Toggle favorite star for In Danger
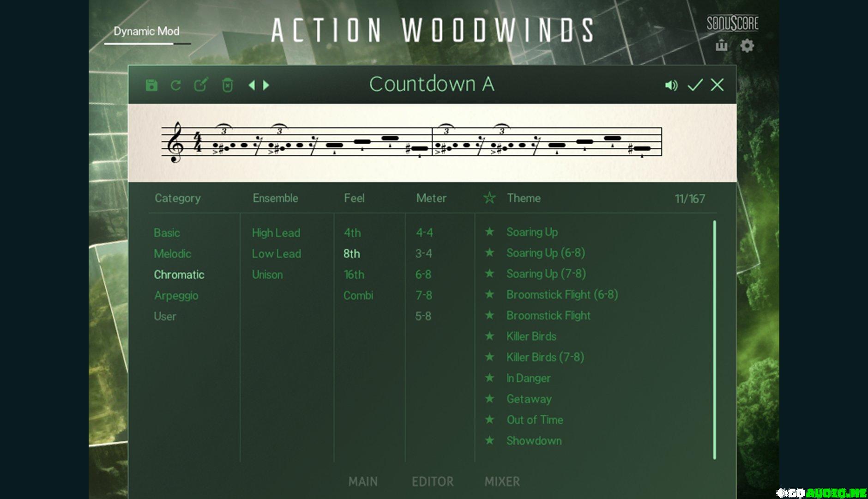Viewport: 868px width, 499px height. (x=489, y=377)
